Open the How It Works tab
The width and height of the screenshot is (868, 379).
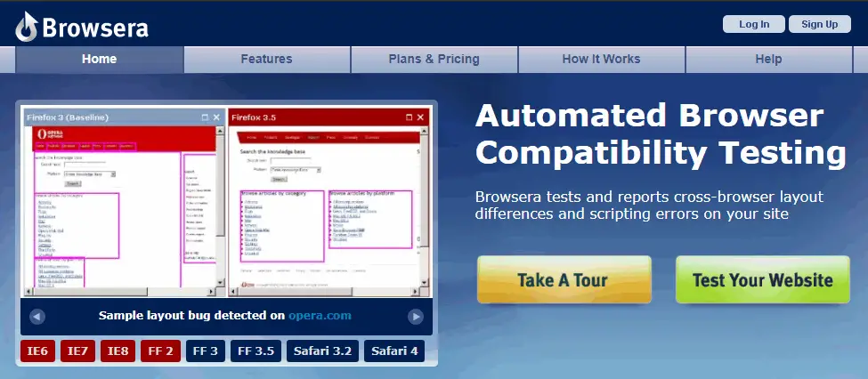pyautogui.click(x=601, y=60)
